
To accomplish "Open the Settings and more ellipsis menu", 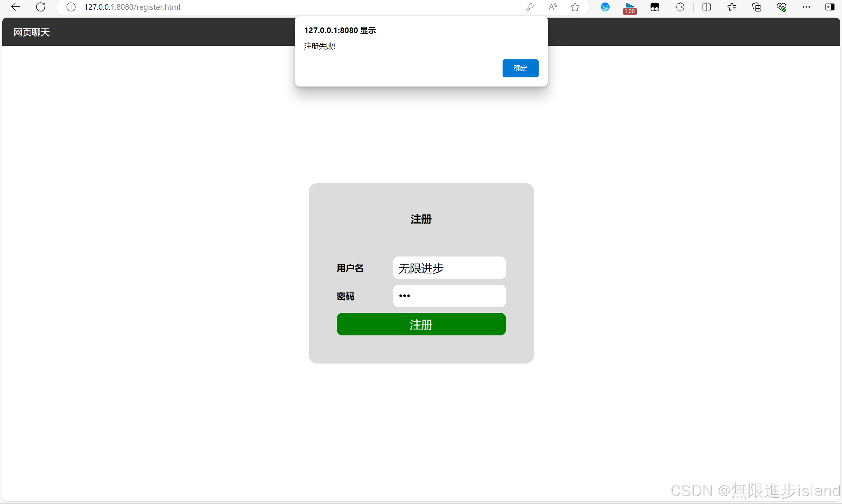I will (806, 7).
